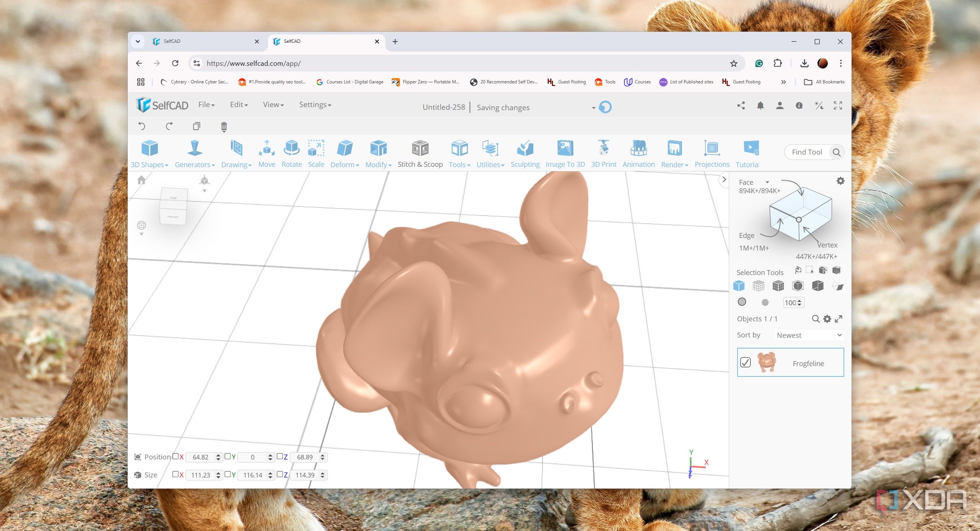This screenshot has width=980, height=531.
Task: Click the Frogfeline object thumbnail
Action: pos(767,362)
